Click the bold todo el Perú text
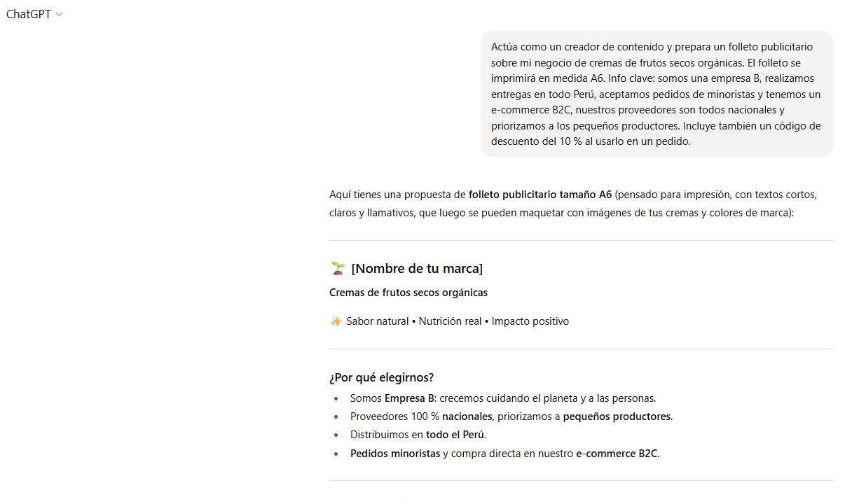This screenshot has width=859, height=504. pos(455,435)
